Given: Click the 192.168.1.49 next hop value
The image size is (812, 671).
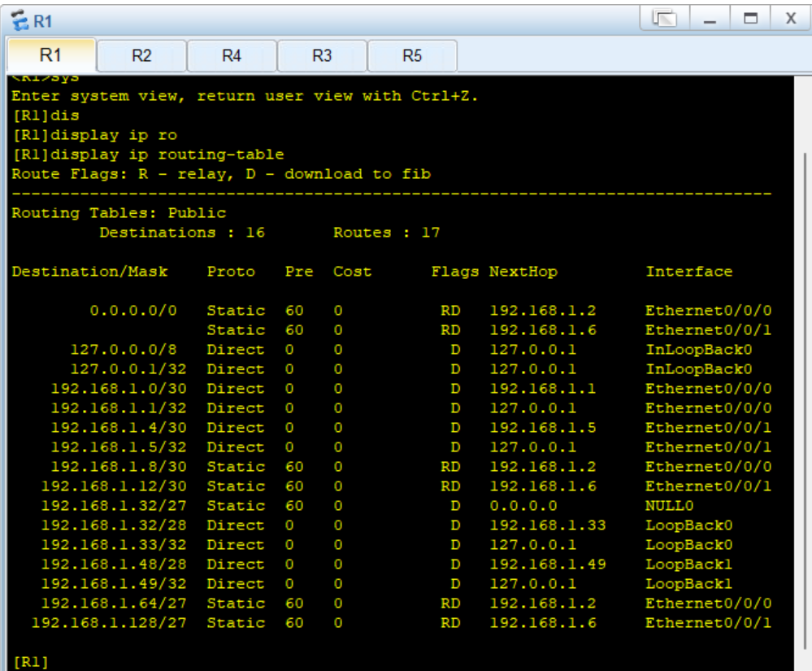Looking at the screenshot, I should [548, 564].
